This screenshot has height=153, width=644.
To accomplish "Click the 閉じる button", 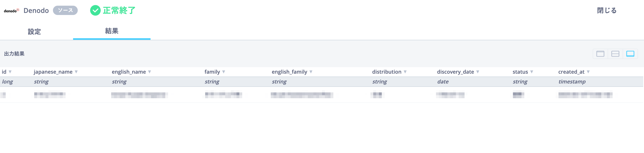I will coord(607,10).
